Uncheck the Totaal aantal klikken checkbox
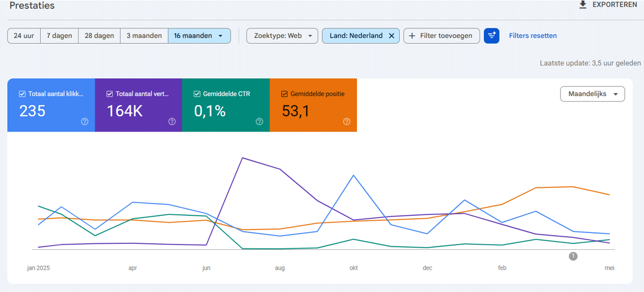The image size is (644, 292). click(x=22, y=94)
